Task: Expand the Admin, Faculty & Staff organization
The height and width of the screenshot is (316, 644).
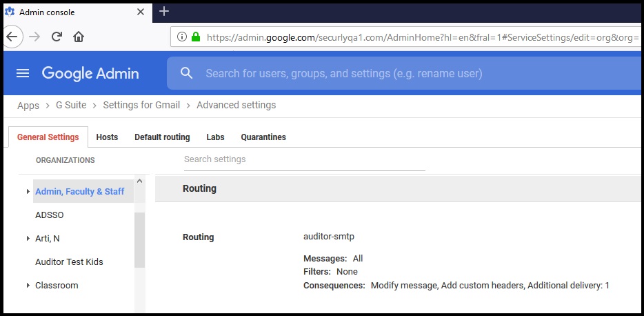Action: pos(28,192)
